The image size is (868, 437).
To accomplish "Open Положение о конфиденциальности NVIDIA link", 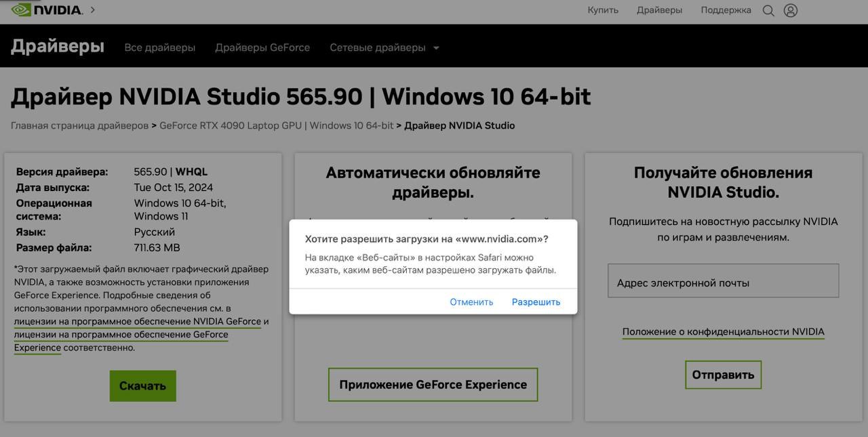I will [x=724, y=332].
